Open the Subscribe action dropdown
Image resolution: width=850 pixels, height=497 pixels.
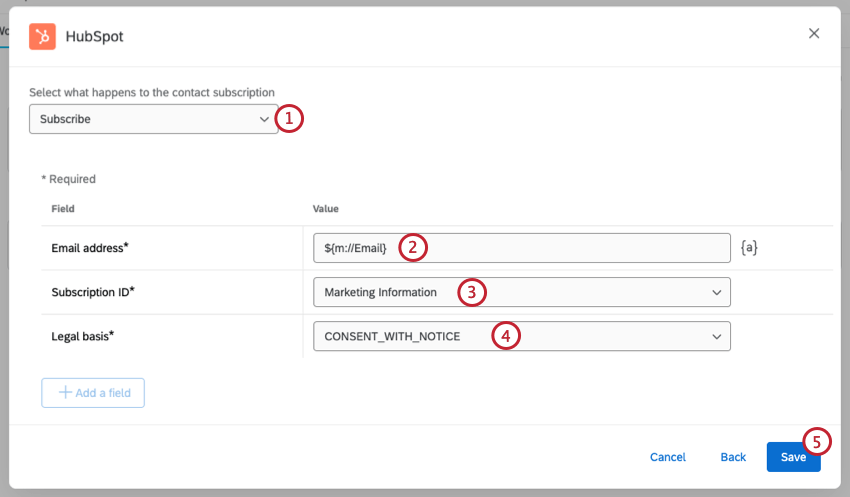coord(153,119)
